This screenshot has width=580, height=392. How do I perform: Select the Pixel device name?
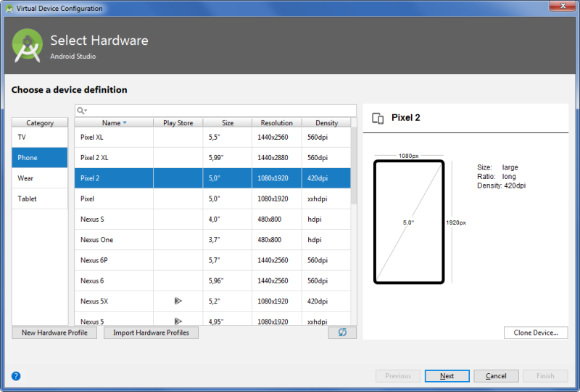(x=87, y=199)
